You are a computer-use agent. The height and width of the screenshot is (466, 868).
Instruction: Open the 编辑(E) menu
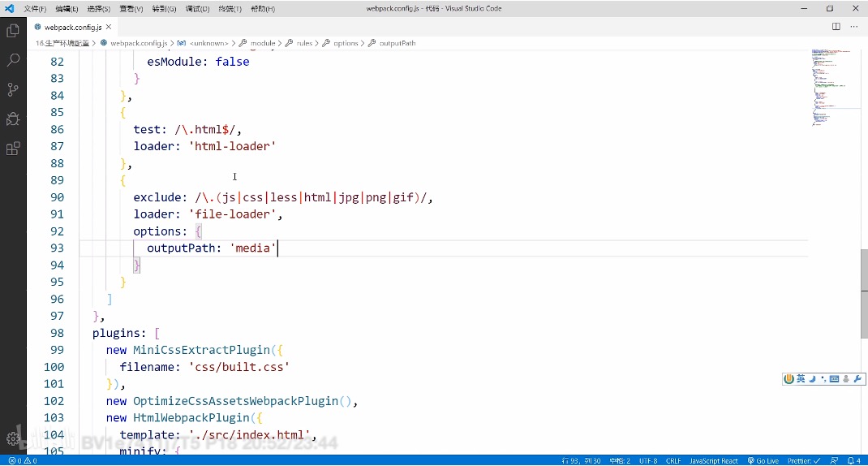(x=67, y=9)
